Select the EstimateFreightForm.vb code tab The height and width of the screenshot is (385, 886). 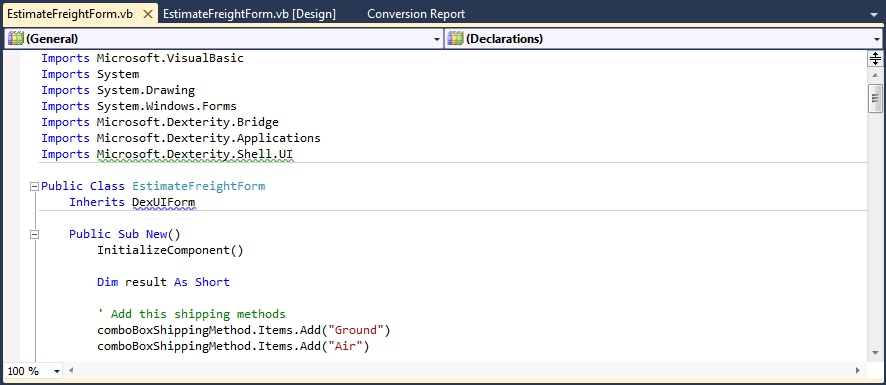coord(70,14)
